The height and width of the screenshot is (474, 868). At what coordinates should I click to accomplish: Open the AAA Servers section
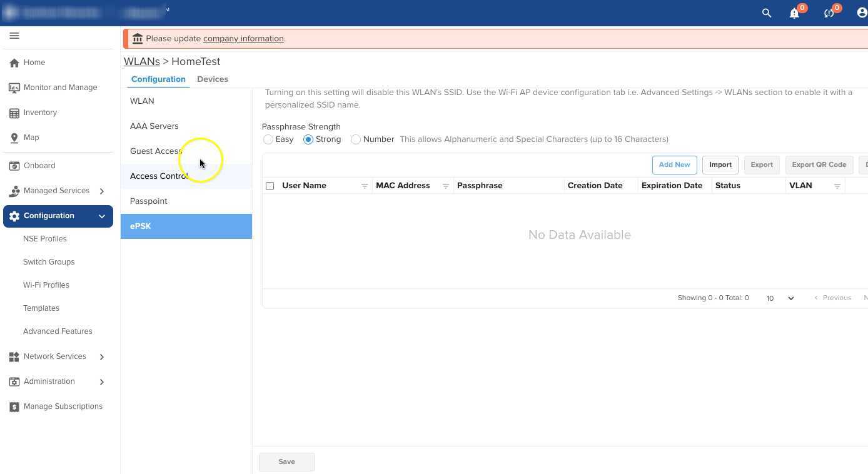[154, 126]
